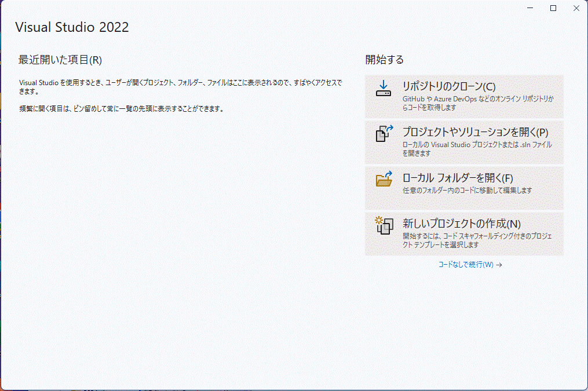This screenshot has width=588, height=391.
Task: Minimize the Visual Studio start window
Action: pos(530,8)
